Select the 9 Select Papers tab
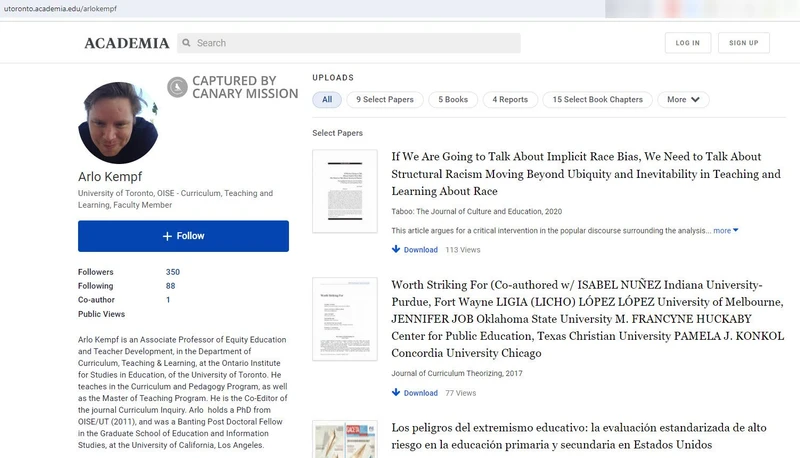 click(x=385, y=99)
